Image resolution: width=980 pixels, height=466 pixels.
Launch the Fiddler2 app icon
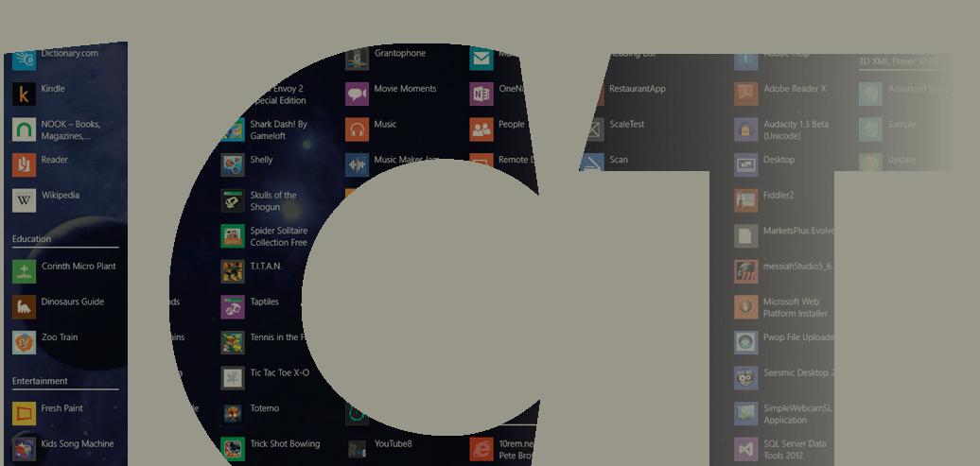(745, 200)
